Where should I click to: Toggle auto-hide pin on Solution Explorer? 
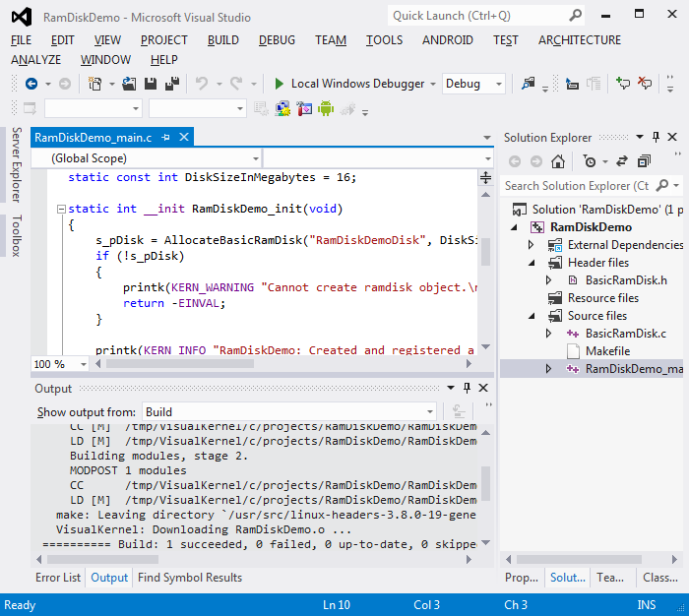click(656, 137)
